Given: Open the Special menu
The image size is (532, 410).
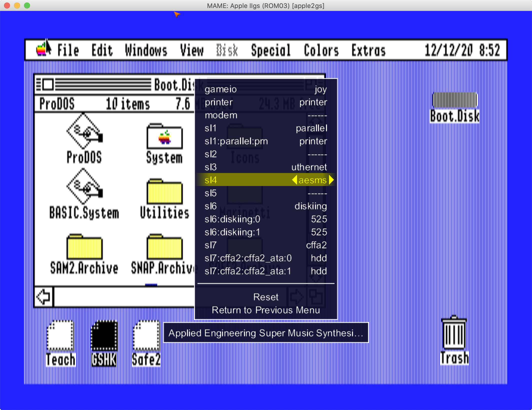Looking at the screenshot, I should (x=271, y=50).
